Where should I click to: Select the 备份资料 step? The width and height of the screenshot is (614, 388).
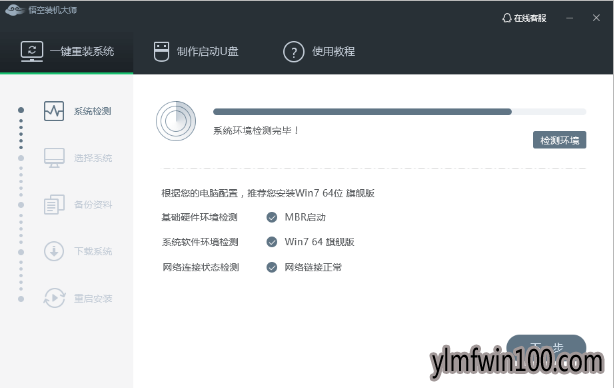78,205
